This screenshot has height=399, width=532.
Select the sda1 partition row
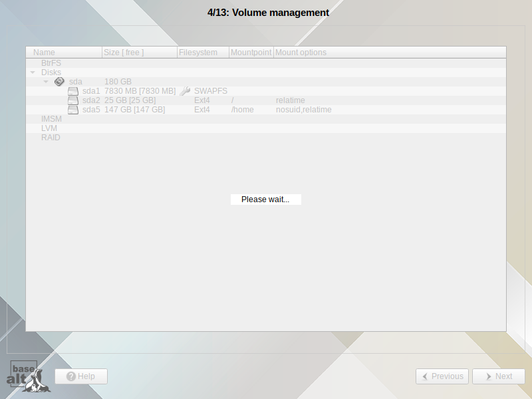click(266, 91)
